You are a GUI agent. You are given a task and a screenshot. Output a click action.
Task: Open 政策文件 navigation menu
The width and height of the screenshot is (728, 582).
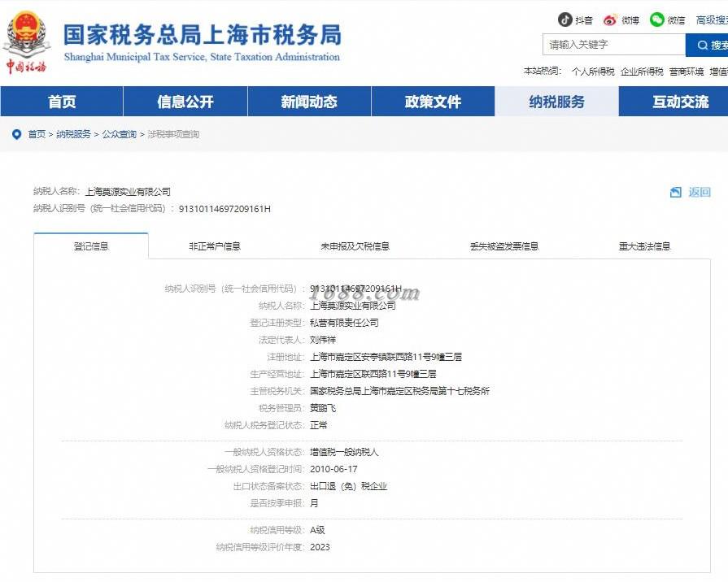[433, 101]
